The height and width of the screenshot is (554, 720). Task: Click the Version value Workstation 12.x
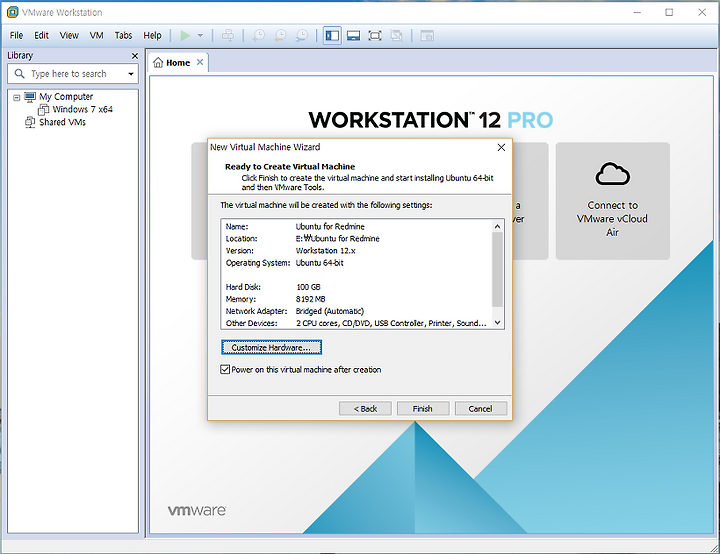(326, 251)
